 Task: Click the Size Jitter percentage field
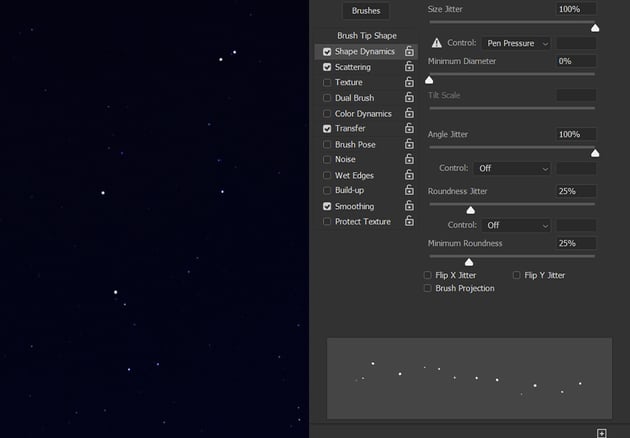click(576, 9)
